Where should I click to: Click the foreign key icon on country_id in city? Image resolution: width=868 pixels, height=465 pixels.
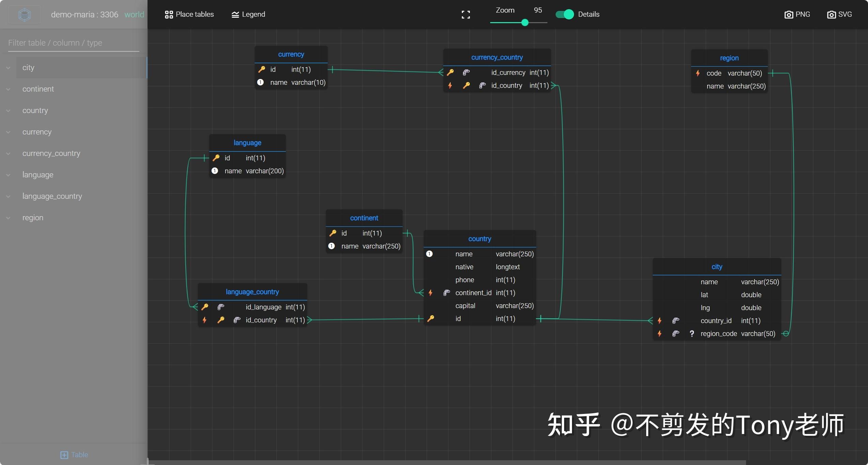coord(676,320)
